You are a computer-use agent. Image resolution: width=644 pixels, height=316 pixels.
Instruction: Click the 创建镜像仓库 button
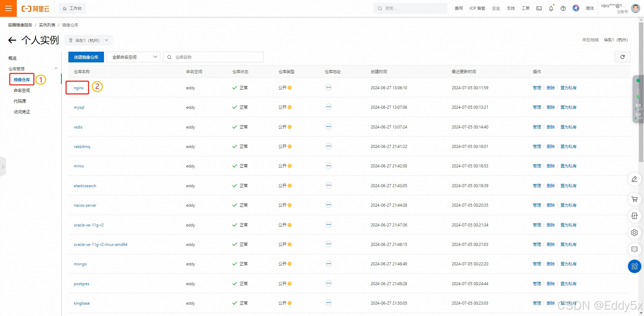86,57
